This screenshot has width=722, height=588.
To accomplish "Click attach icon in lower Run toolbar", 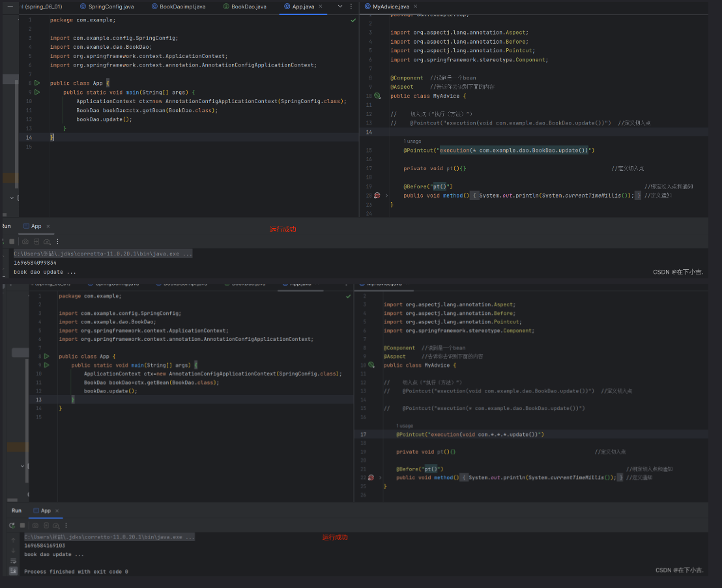I will [46, 525].
